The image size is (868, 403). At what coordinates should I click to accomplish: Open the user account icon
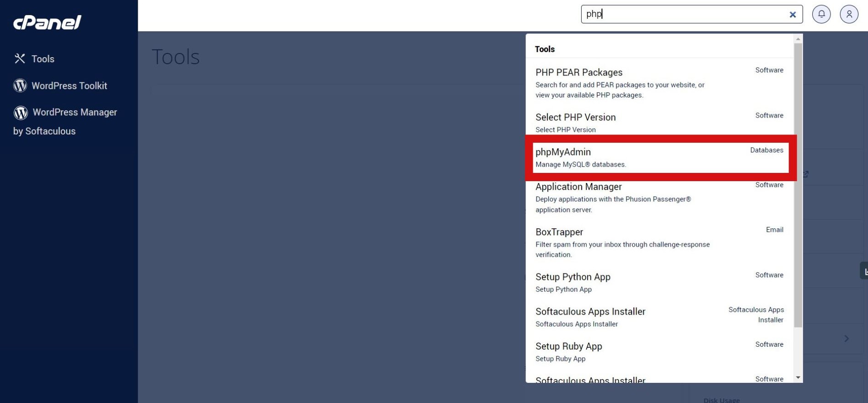tap(849, 14)
